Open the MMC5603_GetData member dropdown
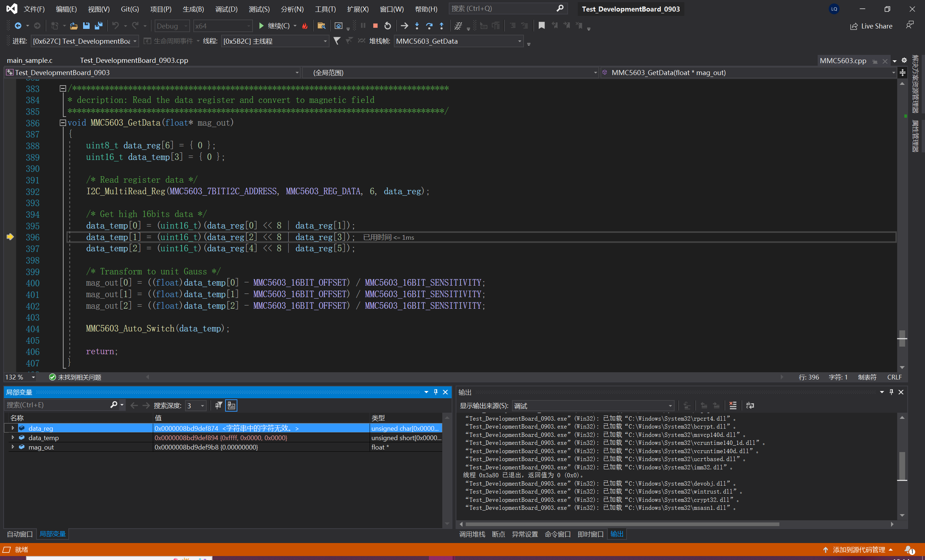Screen dimensions: 925x560 click(x=749, y=72)
